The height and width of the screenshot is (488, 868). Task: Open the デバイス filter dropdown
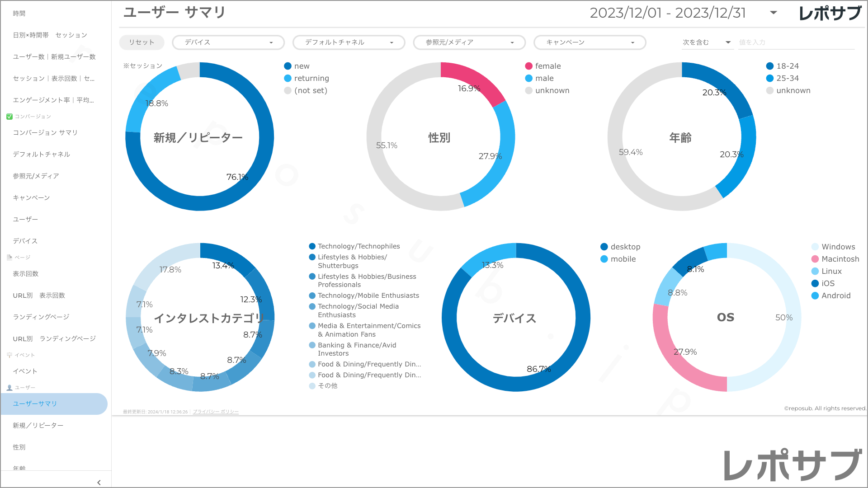[228, 42]
